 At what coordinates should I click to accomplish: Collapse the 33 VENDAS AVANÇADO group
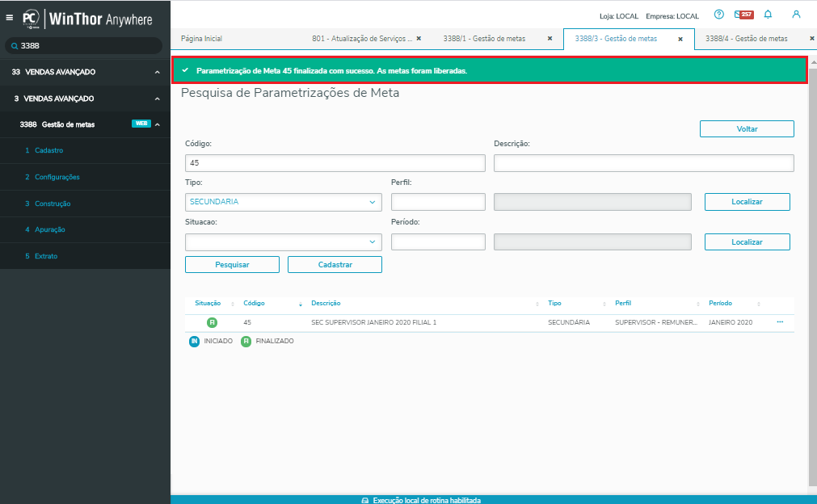click(158, 72)
